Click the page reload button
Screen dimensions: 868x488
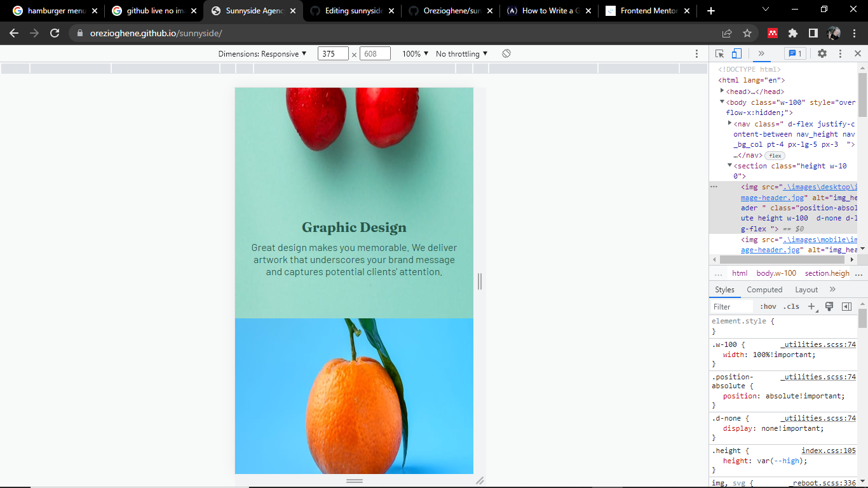55,32
